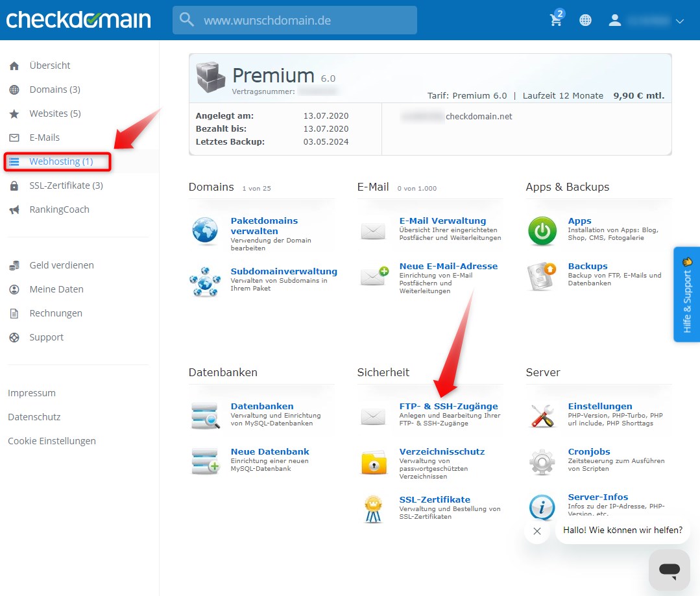Image resolution: width=700 pixels, height=596 pixels.
Task: Click the document icon beside Rechnungen
Action: (x=14, y=313)
